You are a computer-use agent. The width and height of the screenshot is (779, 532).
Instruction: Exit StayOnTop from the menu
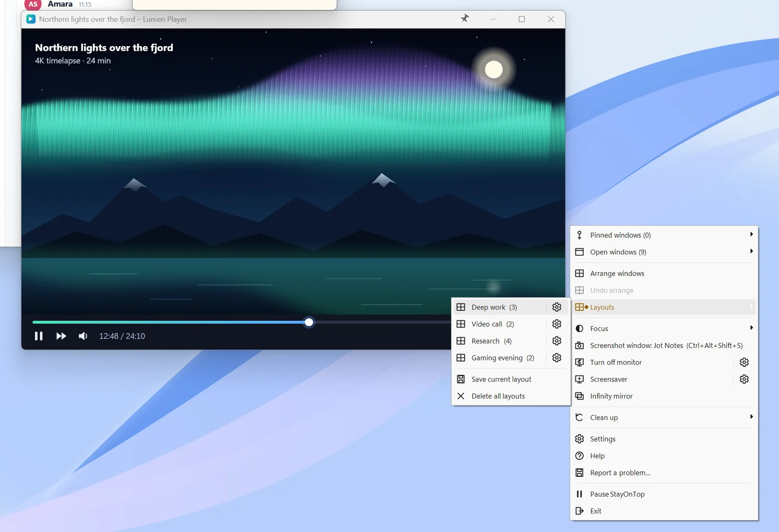pyautogui.click(x=664, y=511)
